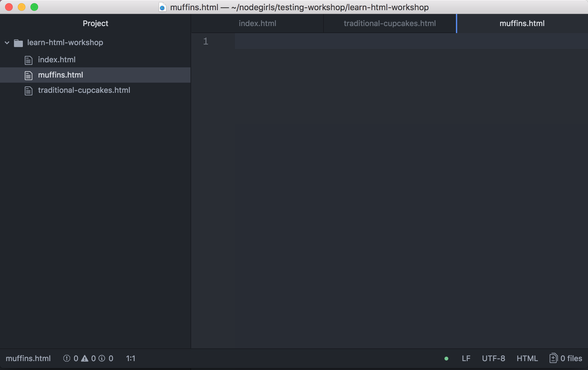Change the UTF-8 file encoding
This screenshot has height=370, width=588.
[493, 359]
